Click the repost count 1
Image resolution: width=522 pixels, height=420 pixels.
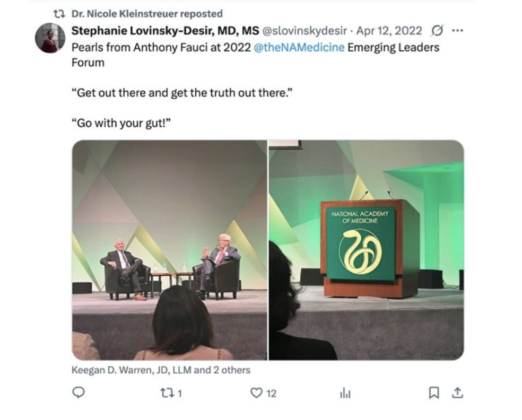click(x=180, y=393)
